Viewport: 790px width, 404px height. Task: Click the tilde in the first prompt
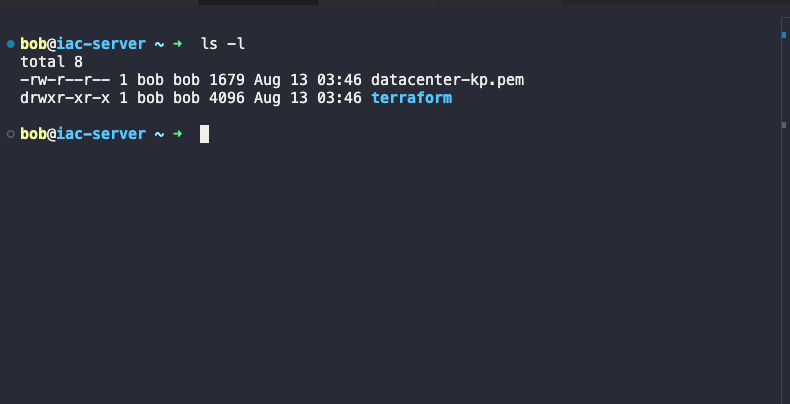(x=159, y=44)
